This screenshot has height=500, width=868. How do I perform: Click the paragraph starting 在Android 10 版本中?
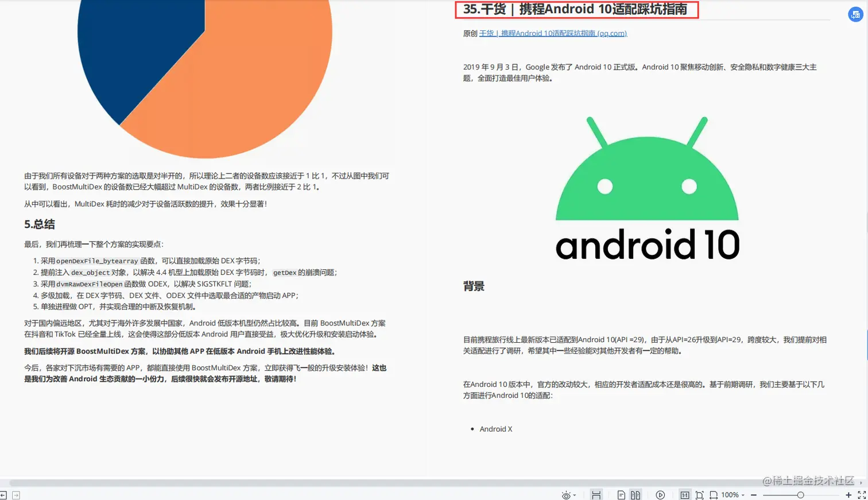click(644, 390)
